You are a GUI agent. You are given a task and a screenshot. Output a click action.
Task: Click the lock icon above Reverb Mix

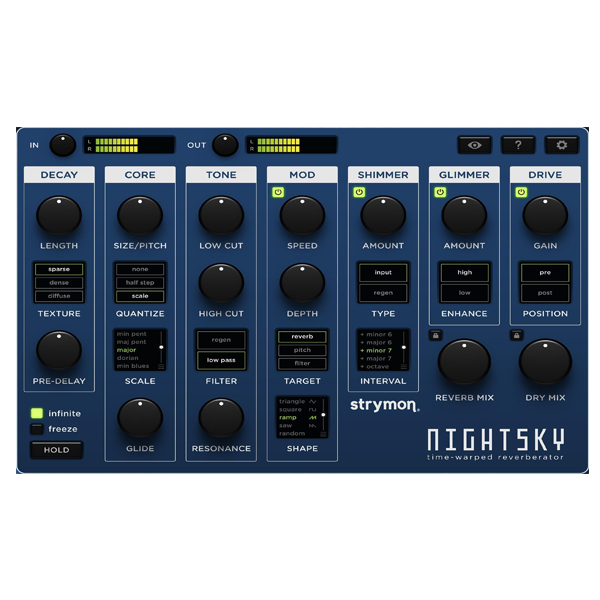435,335
